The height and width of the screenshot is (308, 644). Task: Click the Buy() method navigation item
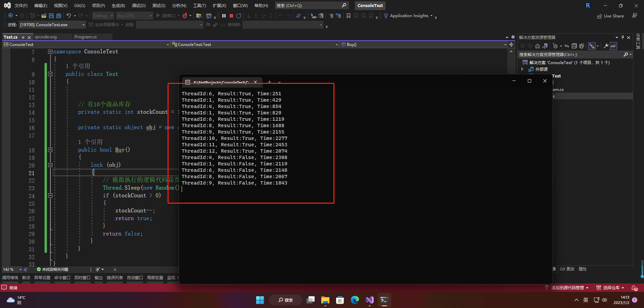coord(351,44)
